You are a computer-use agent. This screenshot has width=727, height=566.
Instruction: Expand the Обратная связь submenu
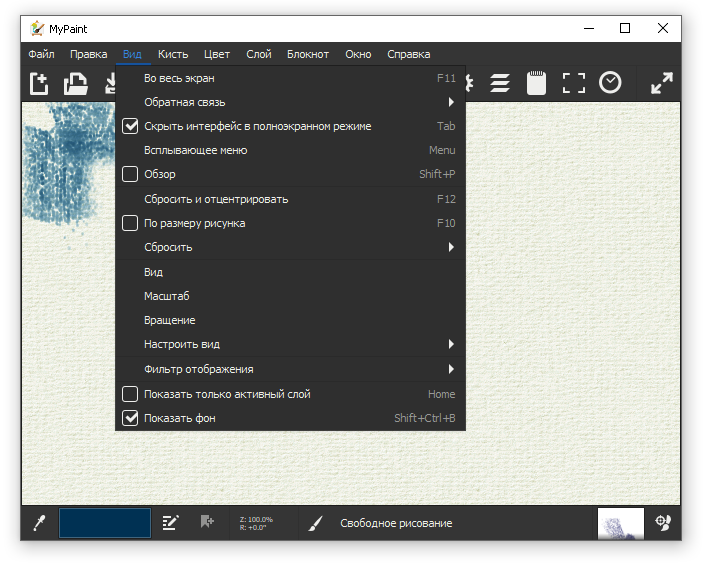coord(290,102)
